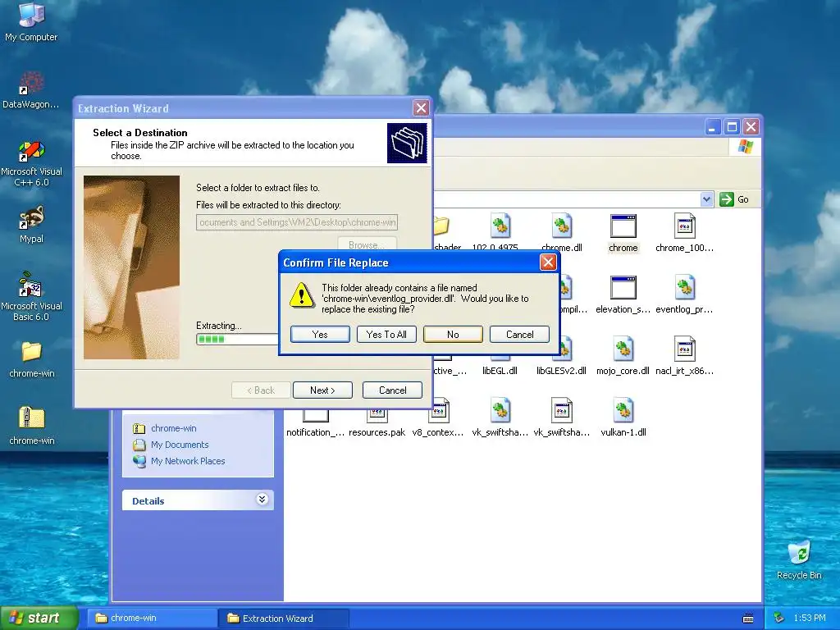Click Cancel in Extraction Wizard
The width and height of the screenshot is (840, 630).
[x=392, y=390]
